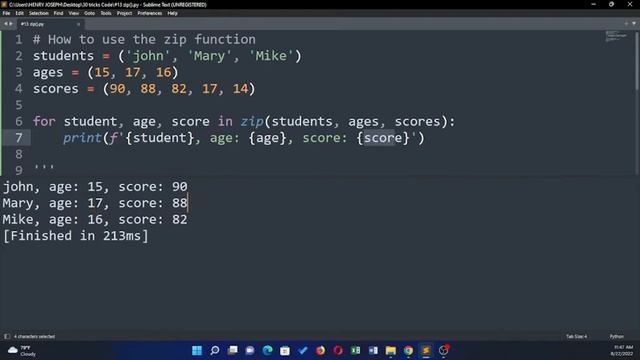Click output line 'Mike, age: 16, score: 82'
The height and width of the screenshot is (360, 640).
click(95, 219)
